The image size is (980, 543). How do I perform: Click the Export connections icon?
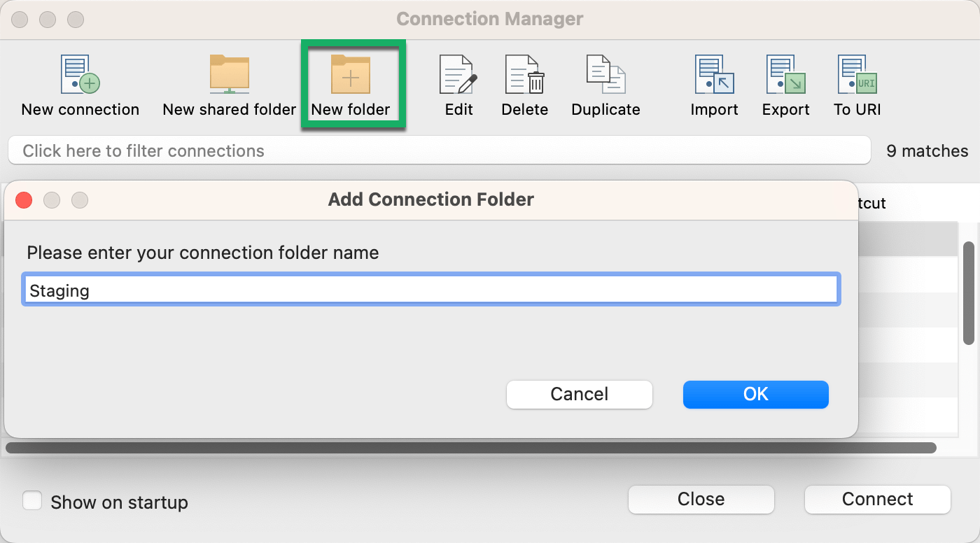tap(785, 76)
